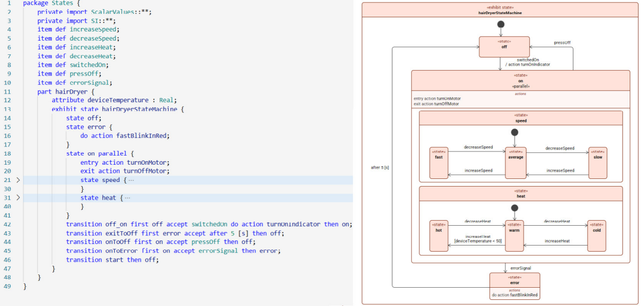Click 'transition exitToOff' code line
Screen dimensions: 644x306
175,233
